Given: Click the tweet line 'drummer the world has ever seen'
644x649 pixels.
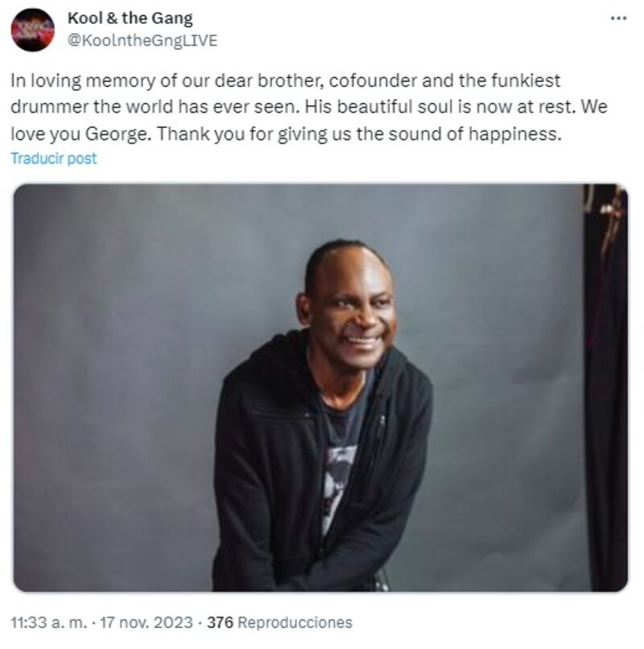Looking at the screenshot, I should [155, 107].
